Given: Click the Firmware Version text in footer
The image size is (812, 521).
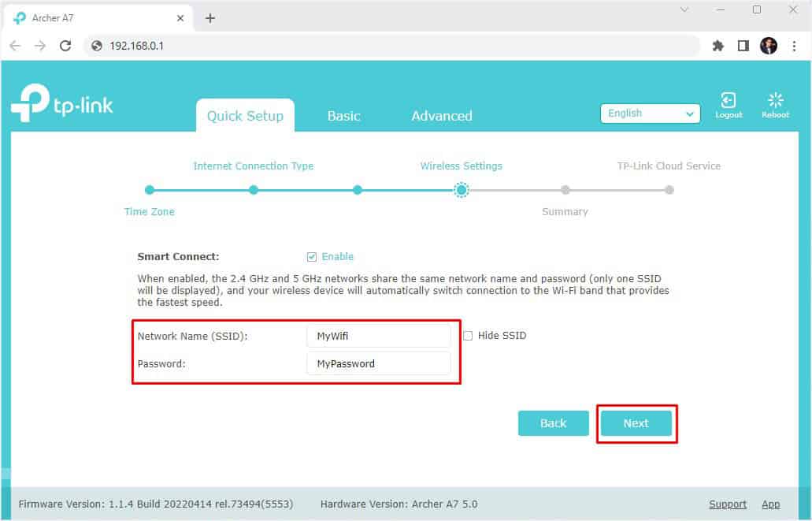Looking at the screenshot, I should pyautogui.click(x=156, y=504).
